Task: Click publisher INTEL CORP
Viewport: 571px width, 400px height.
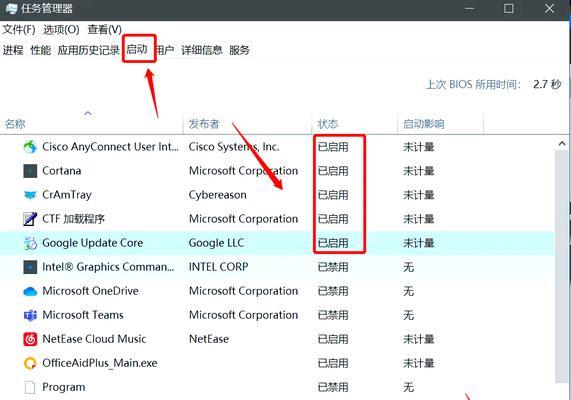Action: coord(218,267)
